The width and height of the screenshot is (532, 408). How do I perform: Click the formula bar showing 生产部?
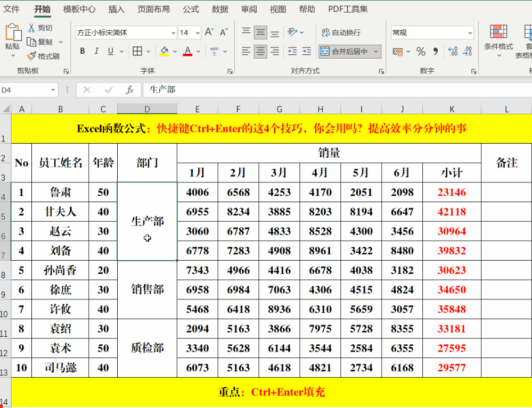point(337,90)
